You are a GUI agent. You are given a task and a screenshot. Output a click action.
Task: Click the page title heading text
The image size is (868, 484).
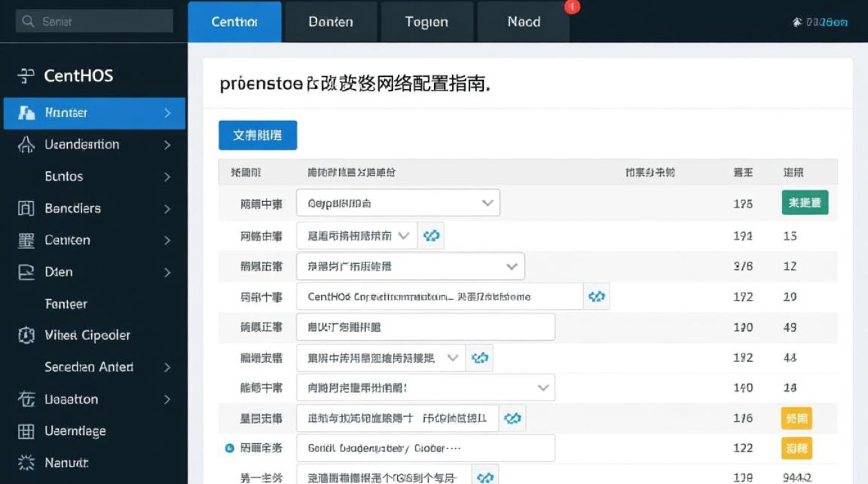pyautogui.click(x=355, y=84)
